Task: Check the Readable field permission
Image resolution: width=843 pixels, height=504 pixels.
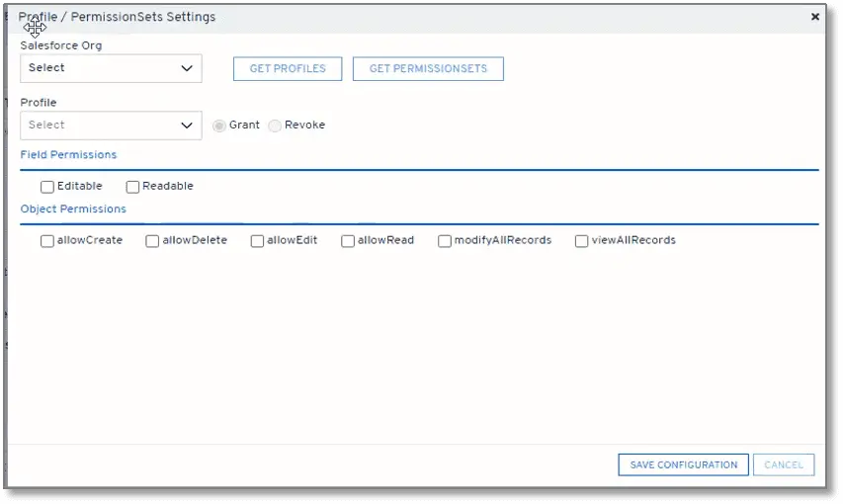Action: [132, 187]
